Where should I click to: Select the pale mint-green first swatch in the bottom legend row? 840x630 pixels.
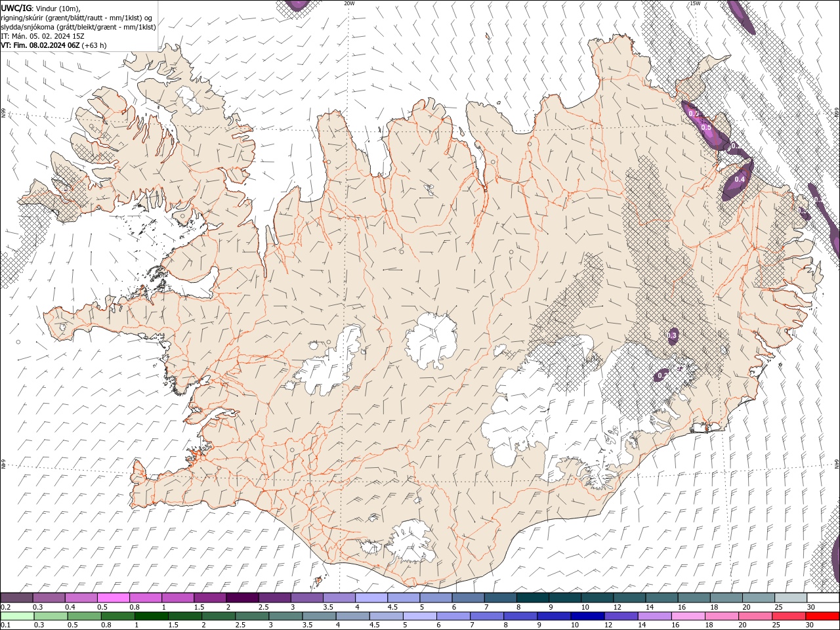click(x=17, y=616)
